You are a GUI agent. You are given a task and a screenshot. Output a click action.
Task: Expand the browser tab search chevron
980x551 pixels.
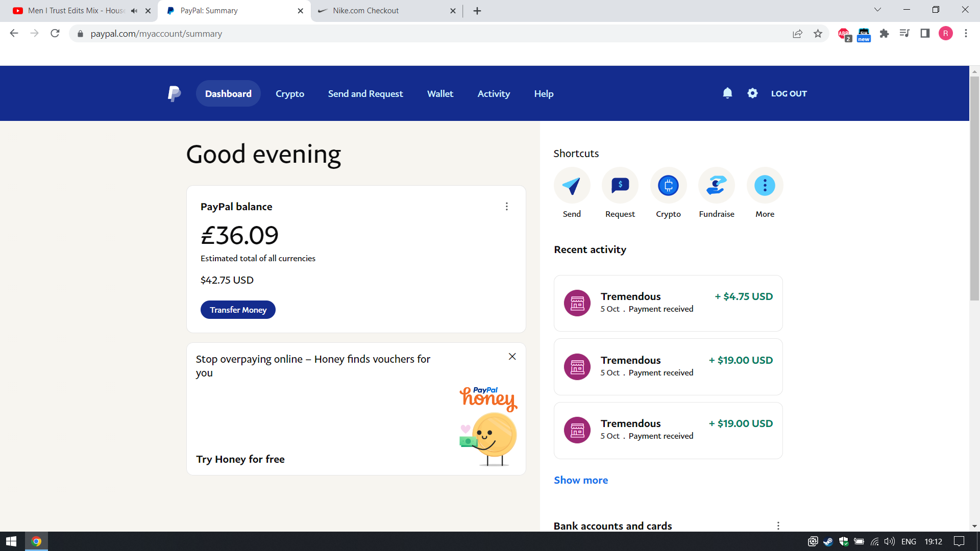pyautogui.click(x=877, y=10)
